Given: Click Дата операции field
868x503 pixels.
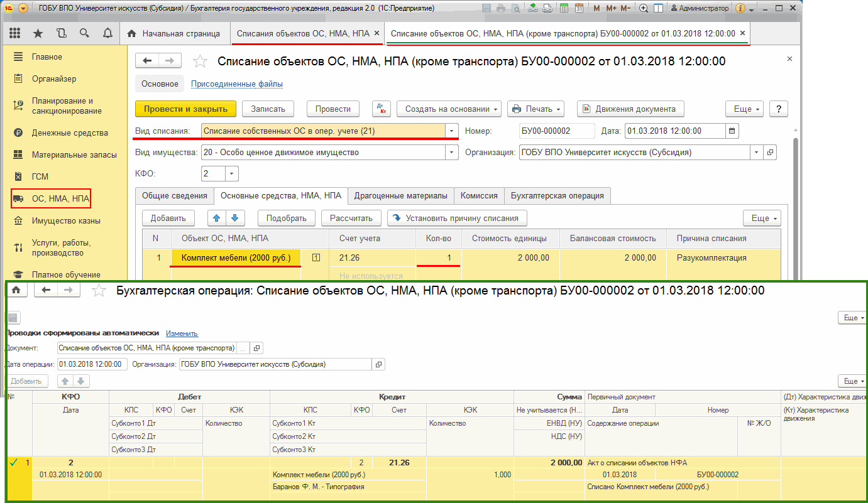Looking at the screenshot, I should [93, 364].
